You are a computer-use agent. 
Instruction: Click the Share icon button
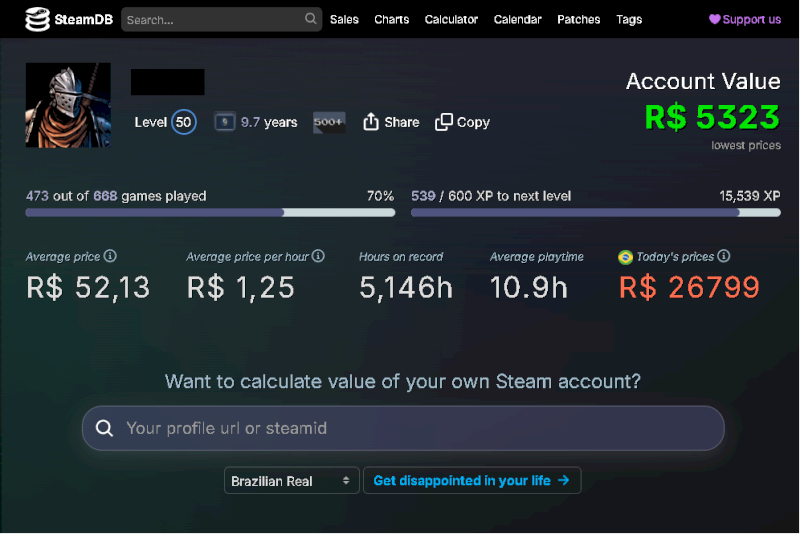(371, 122)
